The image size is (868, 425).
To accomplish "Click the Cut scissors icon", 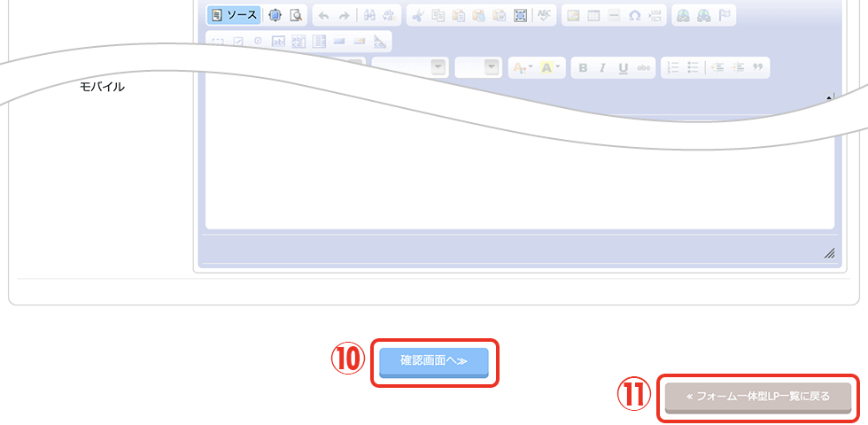I will point(418,16).
